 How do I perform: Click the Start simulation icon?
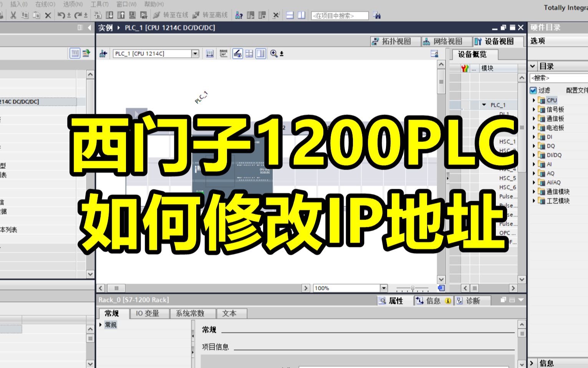click(x=133, y=15)
